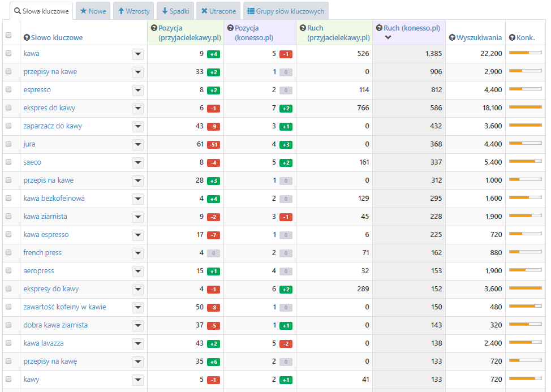This screenshot has width=551, height=392.
Task: Switch to the Wzrosty tab
Action: 134,11
